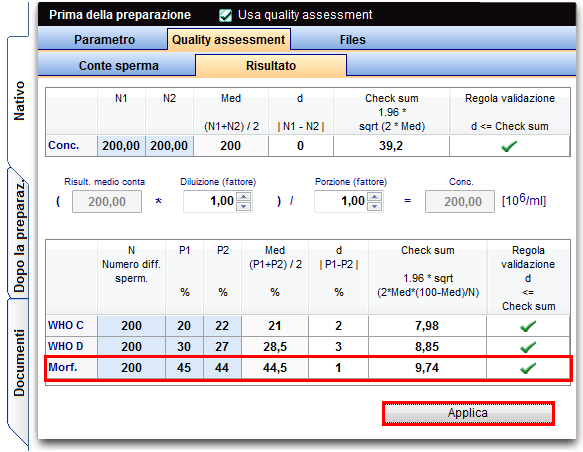Image resolution: width=583 pixels, height=452 pixels.
Task: Click the Morf. validation green check icon
Action: pyautogui.click(x=528, y=368)
